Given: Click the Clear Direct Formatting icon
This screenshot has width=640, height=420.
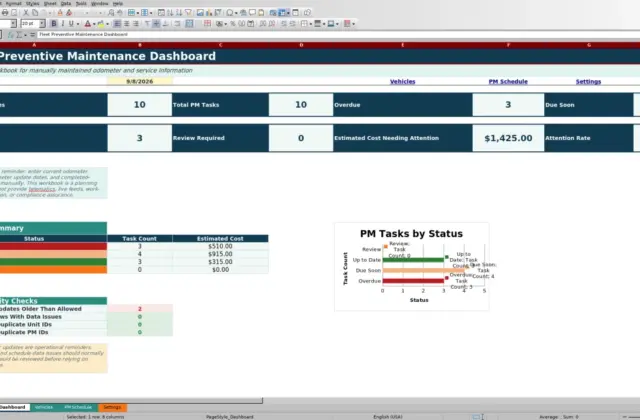Looking at the screenshot, I should coord(69,13).
